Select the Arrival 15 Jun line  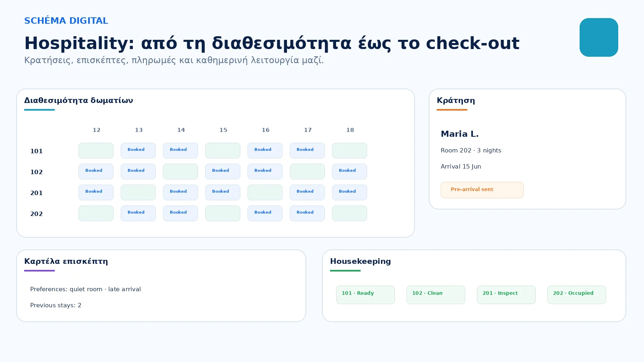[461, 167]
